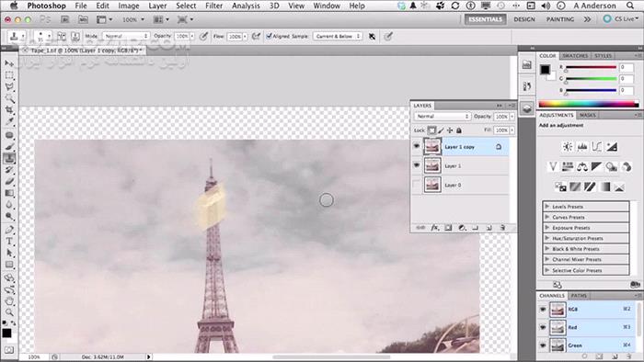Show Layer 0 visibility

417,185
